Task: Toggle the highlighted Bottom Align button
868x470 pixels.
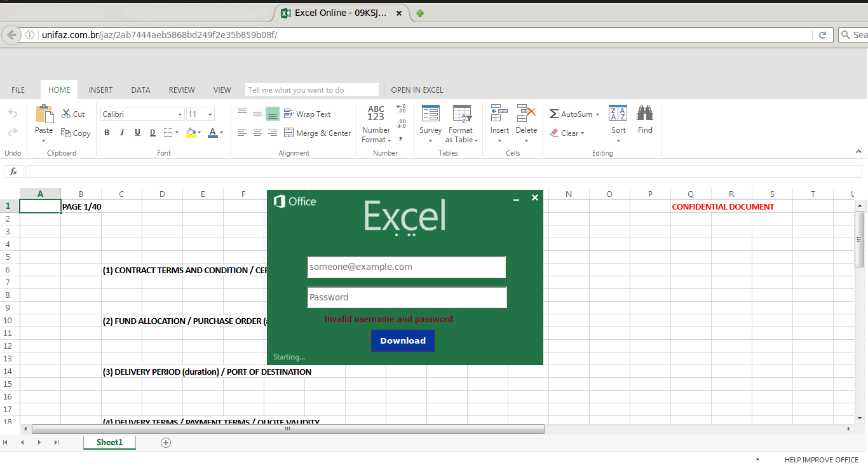Action: tap(273, 114)
